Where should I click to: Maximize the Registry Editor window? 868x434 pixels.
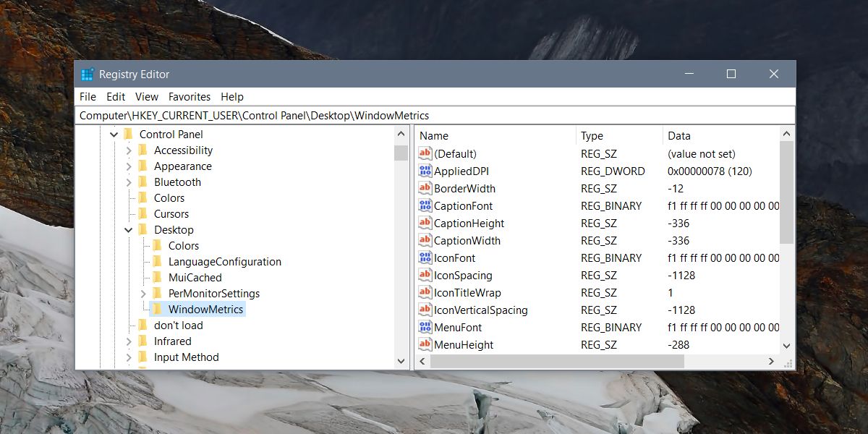point(731,74)
